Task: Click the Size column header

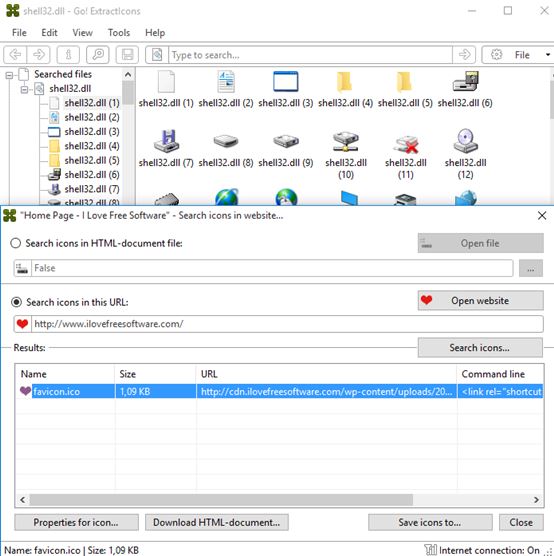Action: tap(155, 374)
